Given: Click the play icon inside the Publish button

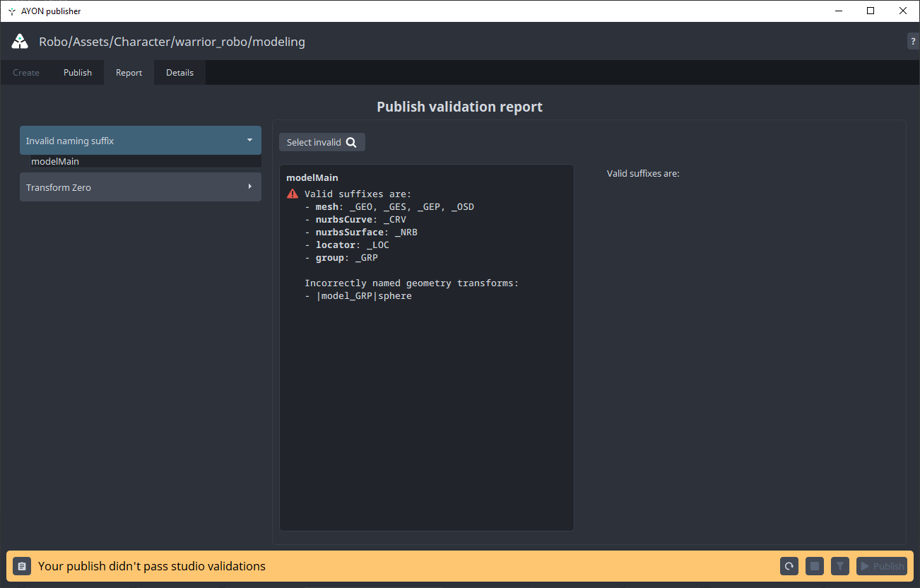Looking at the screenshot, I should 863,566.
